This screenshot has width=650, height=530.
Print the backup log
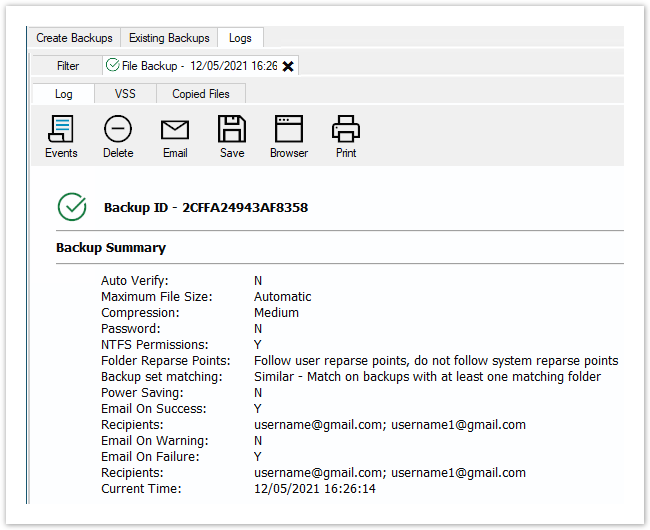click(x=346, y=137)
